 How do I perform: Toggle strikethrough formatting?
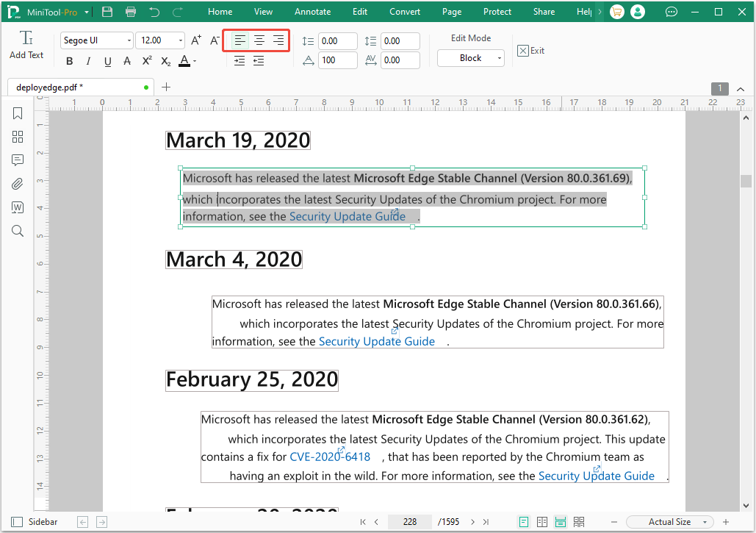(x=127, y=61)
